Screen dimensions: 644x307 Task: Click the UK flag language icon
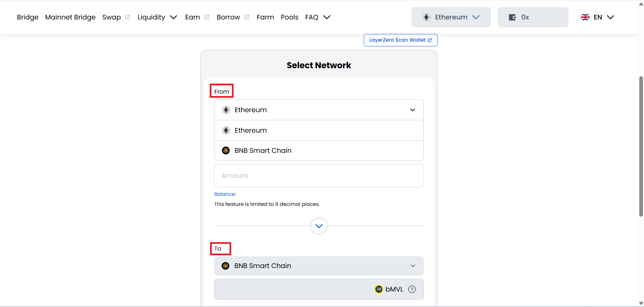pos(585,17)
